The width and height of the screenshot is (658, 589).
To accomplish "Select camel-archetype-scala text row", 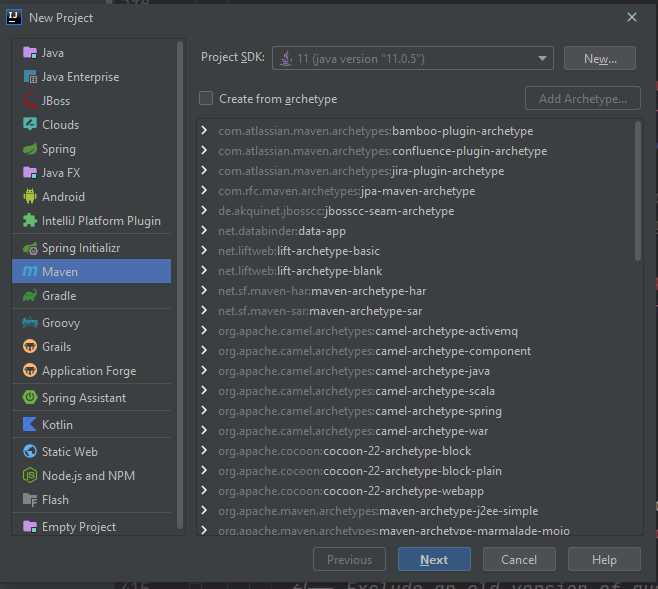I will pyautogui.click(x=356, y=391).
